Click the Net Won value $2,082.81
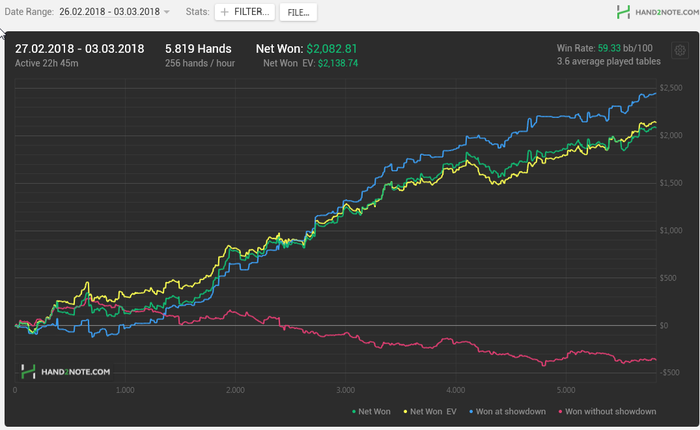This screenshot has height=430, width=700. point(332,49)
